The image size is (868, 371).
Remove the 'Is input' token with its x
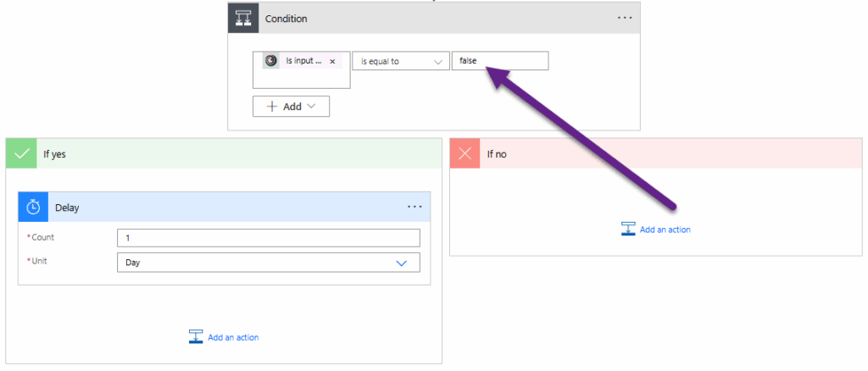tap(332, 61)
